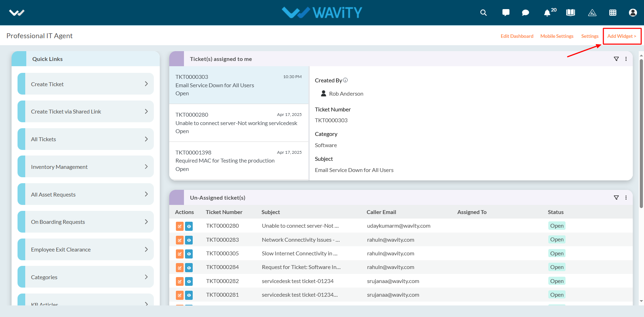The image size is (644, 317).
Task: View ticket TKT0000281 with eye icon
Action: click(189, 295)
